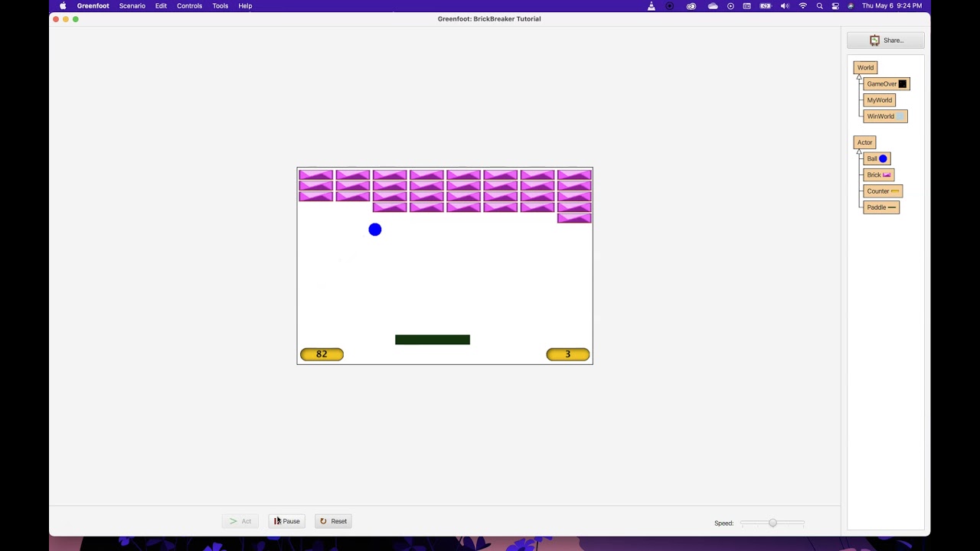Click the blue circle Ball class icon
This screenshot has width=980, height=551.
coord(883,158)
